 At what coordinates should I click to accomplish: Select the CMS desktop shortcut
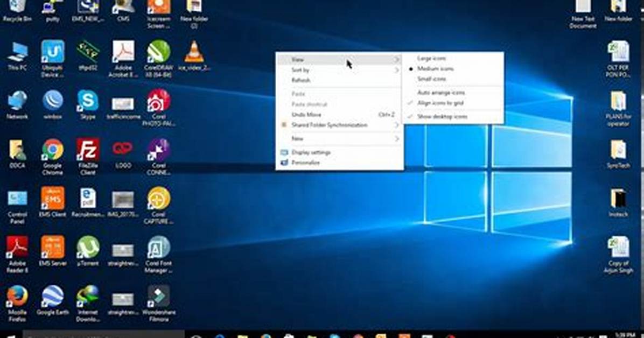(x=123, y=11)
